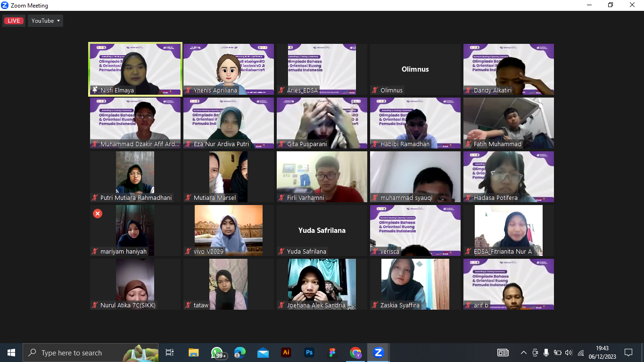The image size is (644, 362).
Task: Click the red X icon on mariyam haniyah's tile
Action: pyautogui.click(x=98, y=214)
